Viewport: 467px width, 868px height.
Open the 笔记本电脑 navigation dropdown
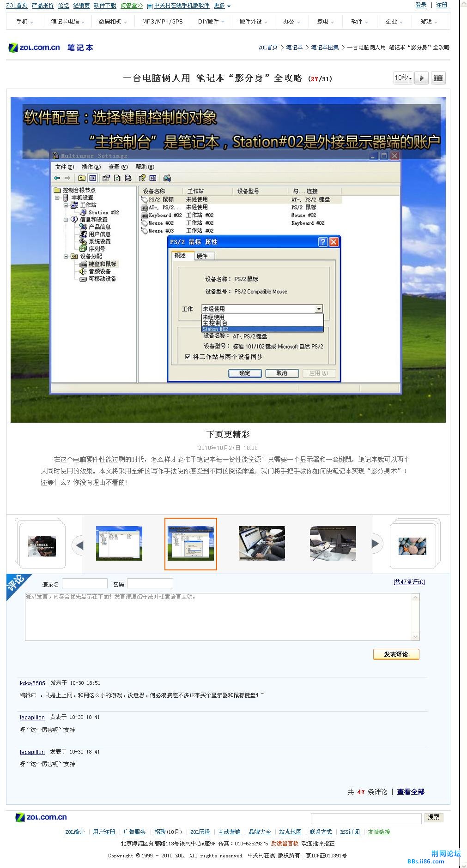pos(67,22)
